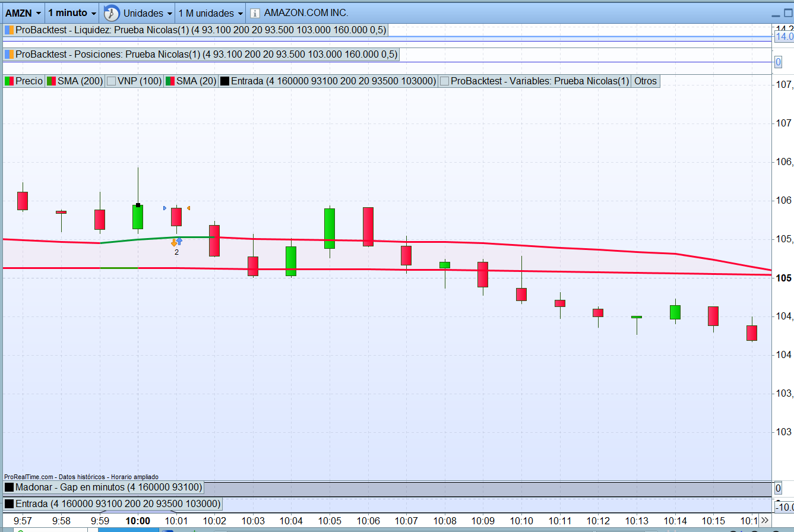The width and height of the screenshot is (794, 532).
Task: Click the 10:15 time axis label
Action: coord(713,521)
